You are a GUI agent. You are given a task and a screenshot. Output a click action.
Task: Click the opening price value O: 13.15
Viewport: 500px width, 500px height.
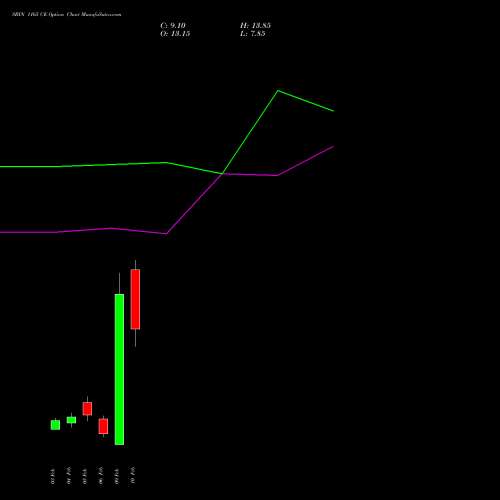pyautogui.click(x=175, y=34)
